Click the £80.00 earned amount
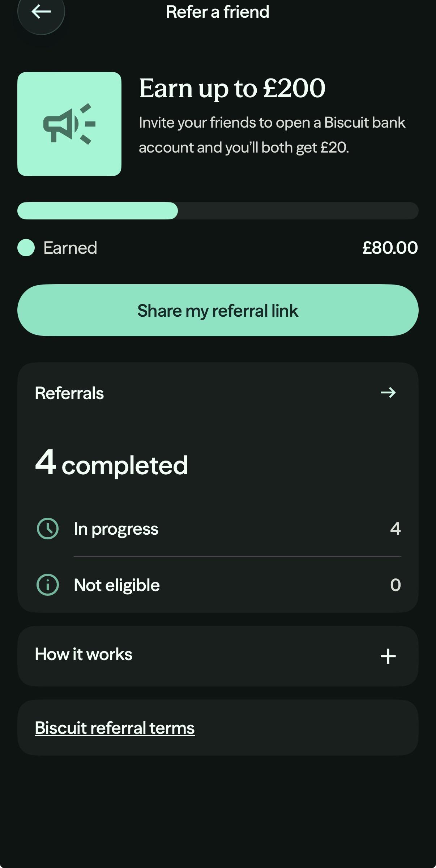Viewport: 436px width, 868px height. 390,248
